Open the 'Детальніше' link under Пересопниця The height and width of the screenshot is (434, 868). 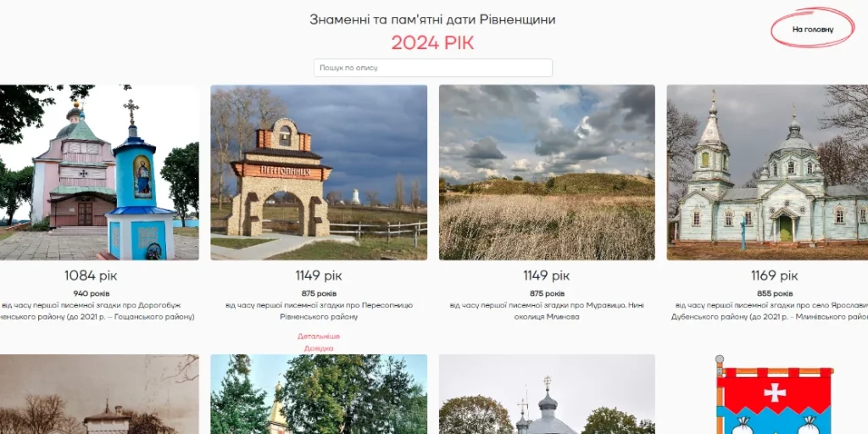319,336
